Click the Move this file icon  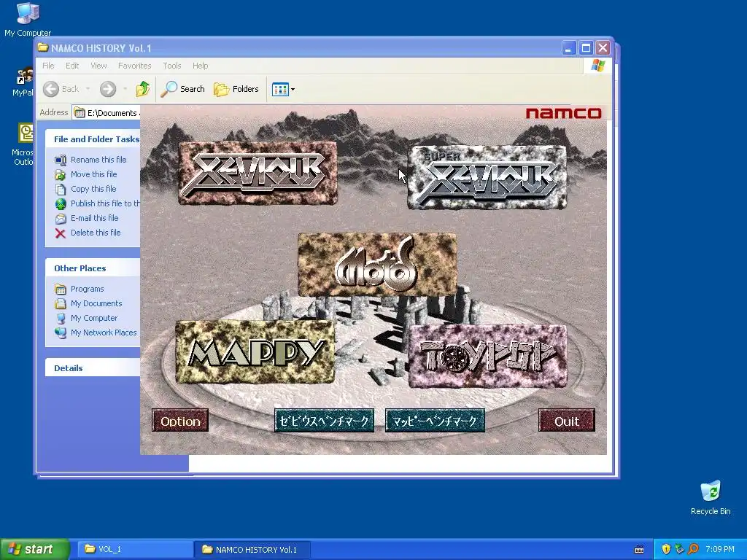coord(61,175)
